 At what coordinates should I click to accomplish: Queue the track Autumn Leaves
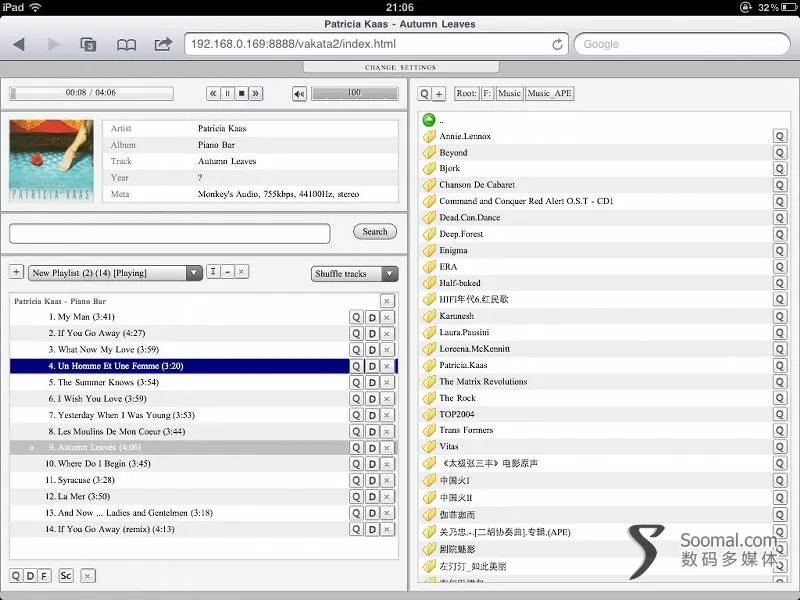(x=356, y=447)
